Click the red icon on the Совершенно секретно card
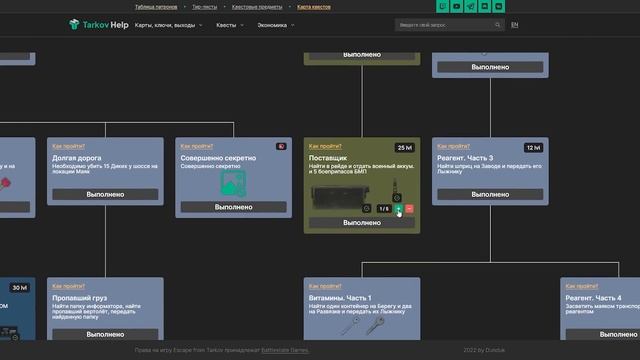Viewport: 640px width, 360px height. [281, 147]
